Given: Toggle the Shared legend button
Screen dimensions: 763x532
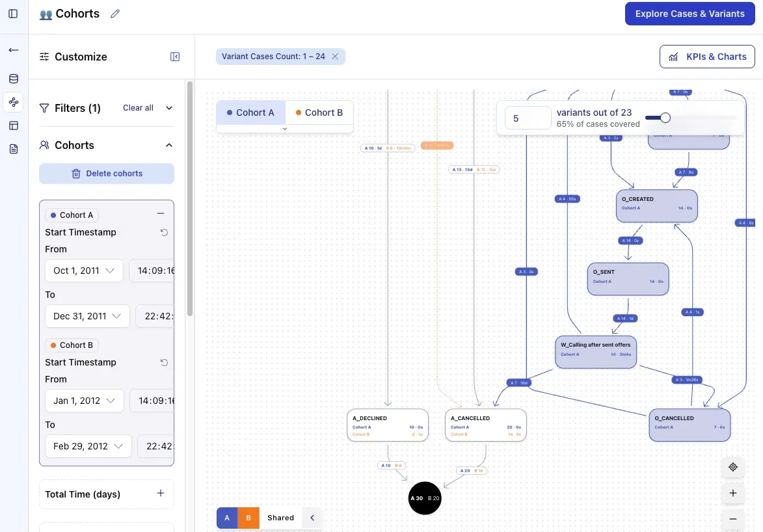Looking at the screenshot, I should pyautogui.click(x=281, y=518).
